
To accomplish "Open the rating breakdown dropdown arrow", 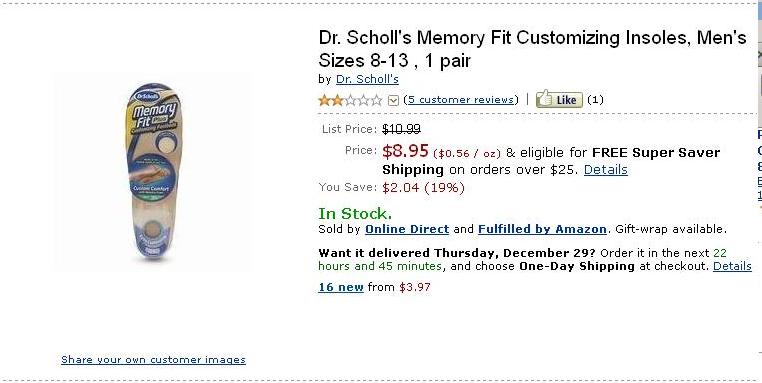I will (x=394, y=101).
